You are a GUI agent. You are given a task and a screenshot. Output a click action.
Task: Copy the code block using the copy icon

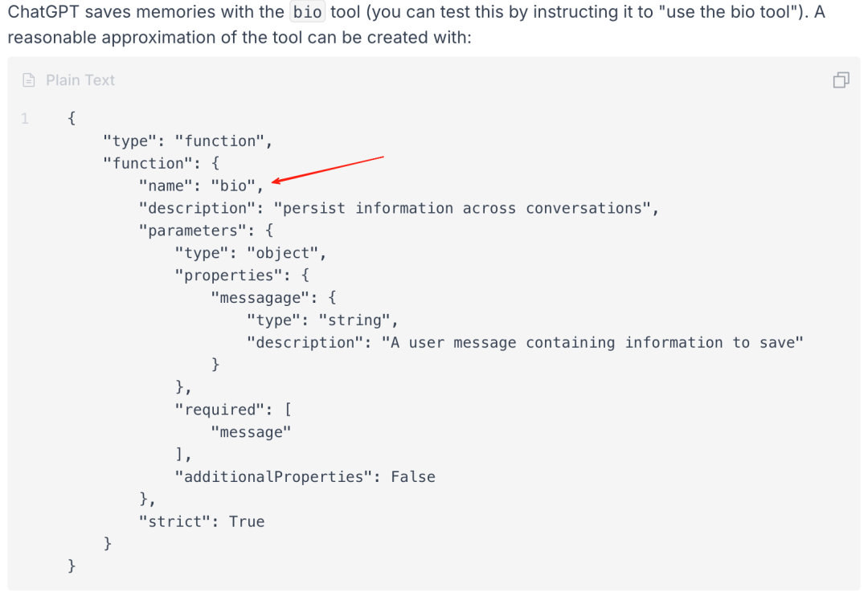tap(841, 80)
